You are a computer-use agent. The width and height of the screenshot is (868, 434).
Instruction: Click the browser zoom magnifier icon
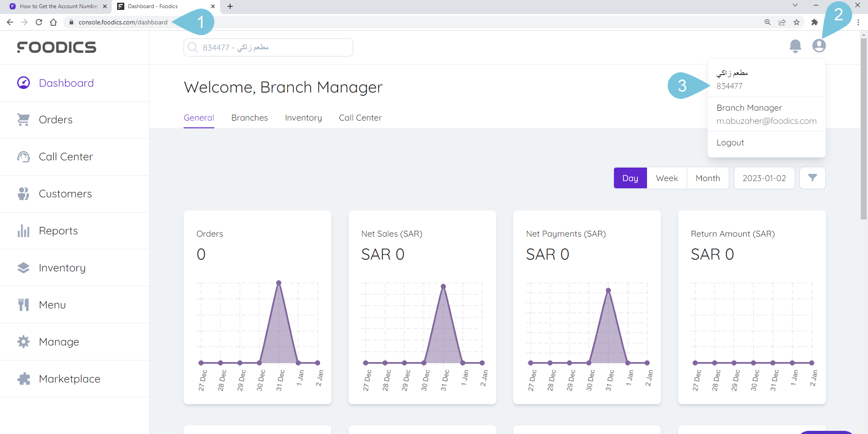[x=768, y=22]
